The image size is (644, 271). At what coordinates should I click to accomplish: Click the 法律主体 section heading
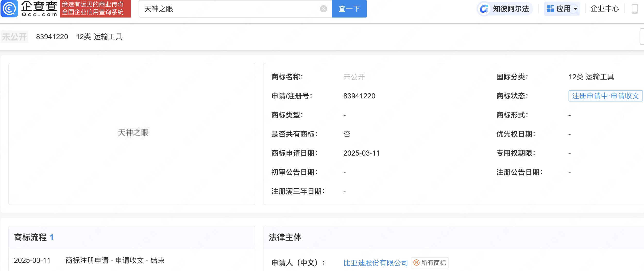[285, 237]
